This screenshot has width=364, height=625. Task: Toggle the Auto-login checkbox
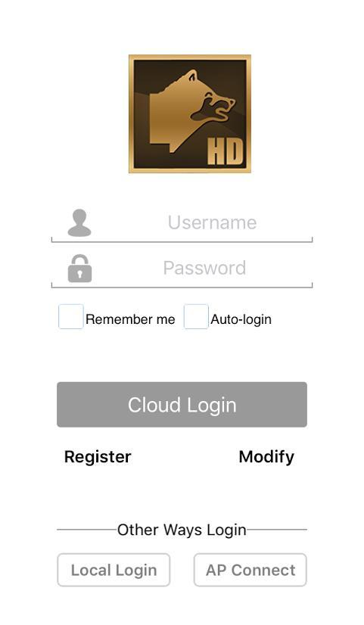(x=196, y=316)
